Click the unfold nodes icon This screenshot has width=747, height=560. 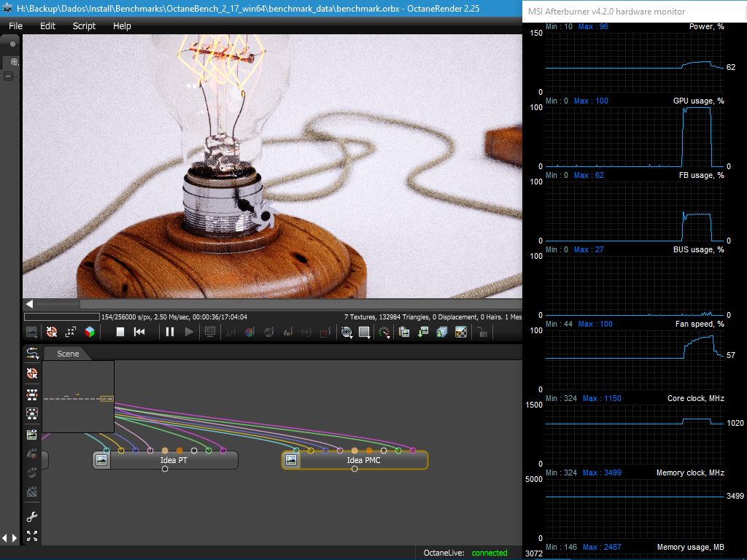tap(32, 394)
